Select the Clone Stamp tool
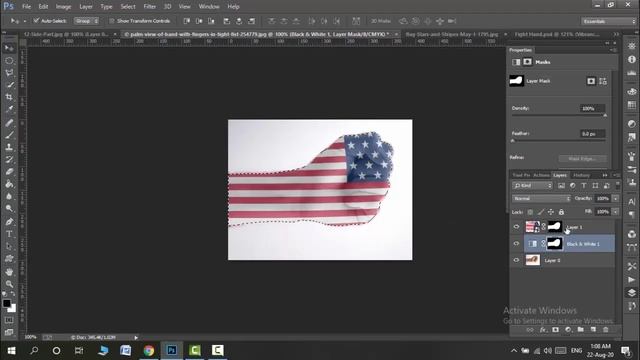The height and width of the screenshot is (360, 640). point(9,147)
